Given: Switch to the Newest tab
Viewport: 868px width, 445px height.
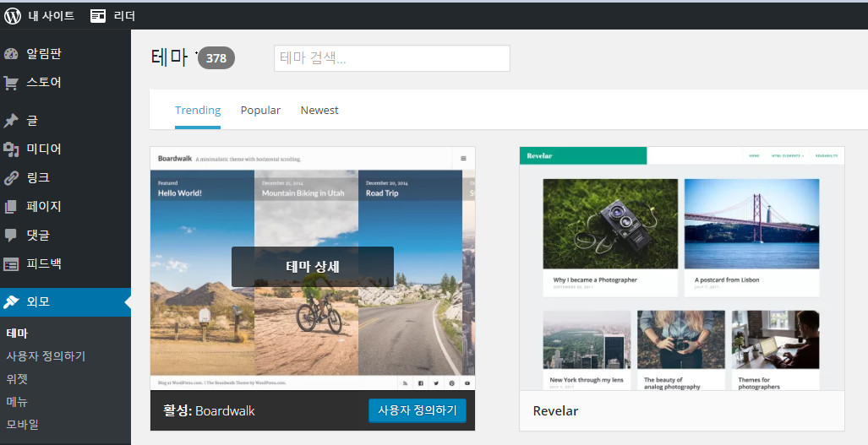Looking at the screenshot, I should (x=319, y=111).
